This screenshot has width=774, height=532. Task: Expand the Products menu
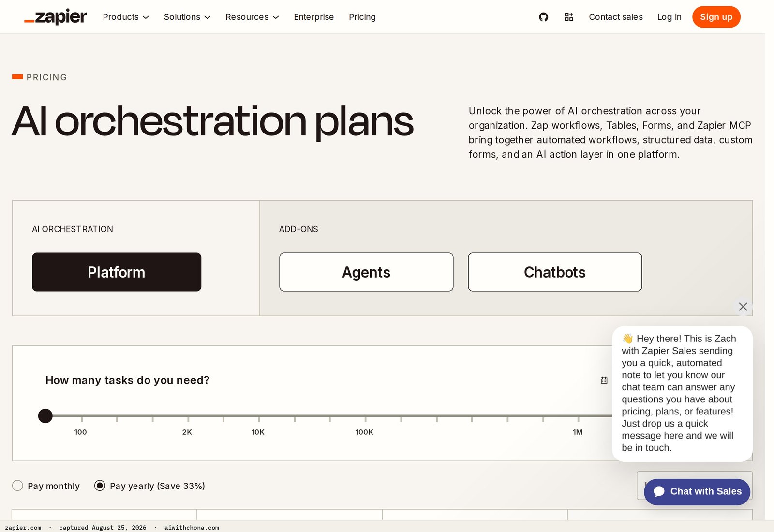pyautogui.click(x=126, y=17)
